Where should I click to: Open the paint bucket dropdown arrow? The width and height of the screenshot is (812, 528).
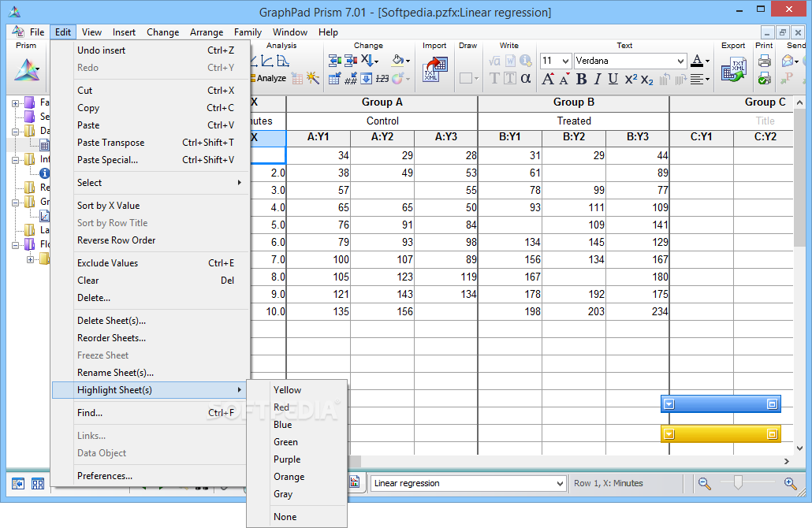(x=408, y=61)
